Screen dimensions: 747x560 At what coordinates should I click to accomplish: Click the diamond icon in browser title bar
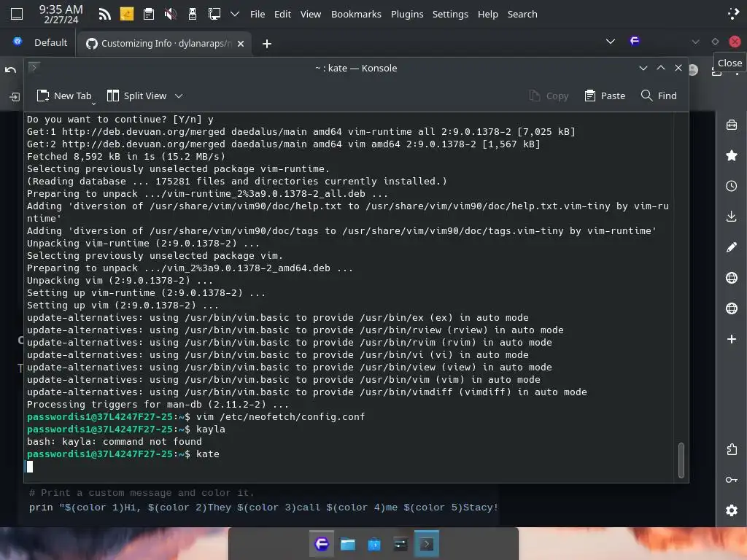pos(715,42)
